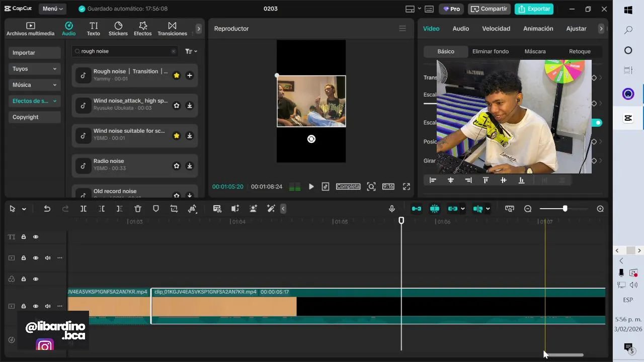Viewport: 644px width, 362px height.
Task: Click the crop clip tool icon
Action: tap(174, 209)
